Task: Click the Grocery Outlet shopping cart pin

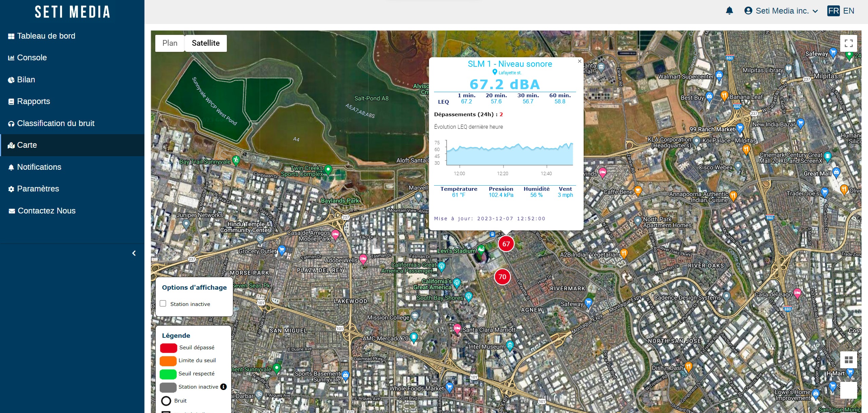Action: pos(281,250)
